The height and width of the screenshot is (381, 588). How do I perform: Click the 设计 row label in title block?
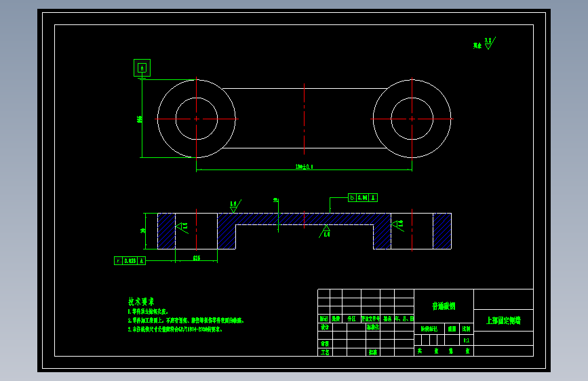pos(325,327)
